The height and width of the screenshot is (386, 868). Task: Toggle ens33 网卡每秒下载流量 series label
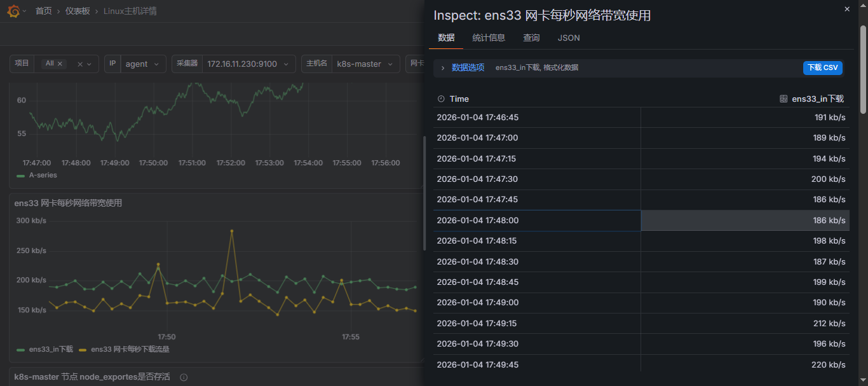(130, 349)
